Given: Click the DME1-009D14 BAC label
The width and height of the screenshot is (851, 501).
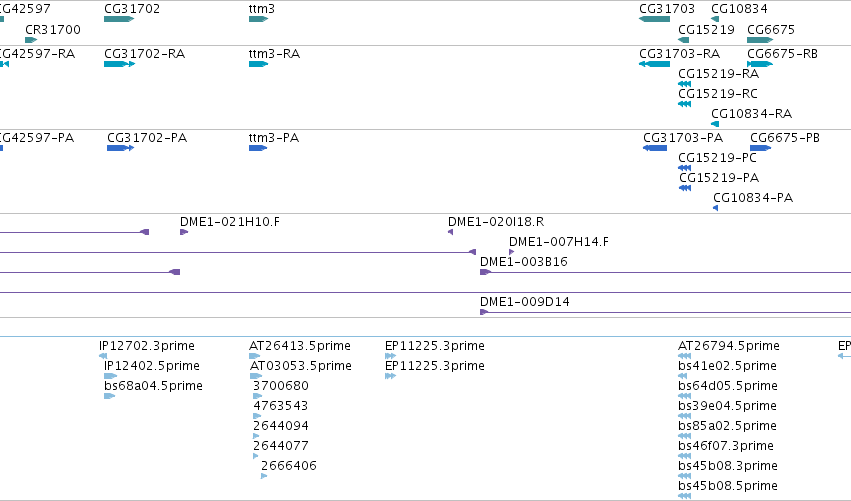Looking at the screenshot, I should 525,302.
